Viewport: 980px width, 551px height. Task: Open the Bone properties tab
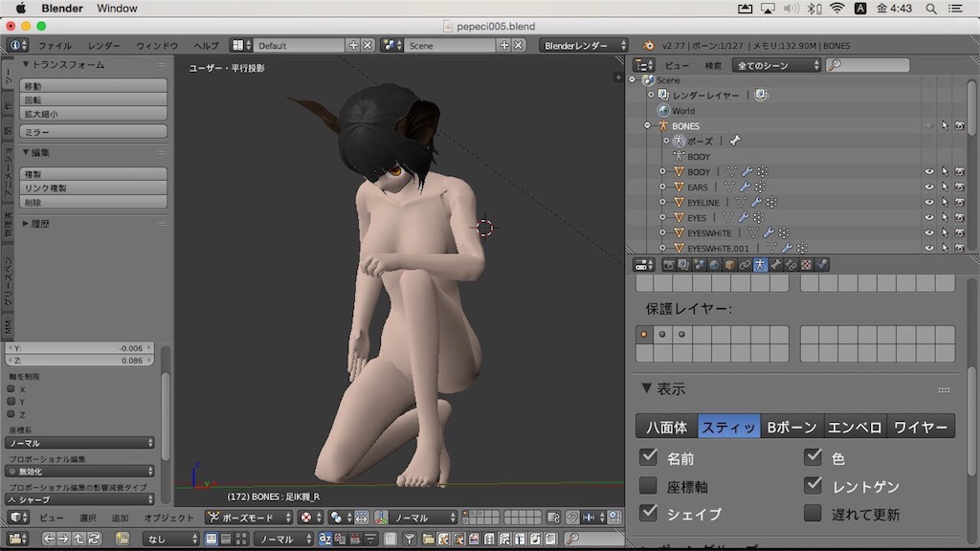pyautogui.click(x=775, y=265)
